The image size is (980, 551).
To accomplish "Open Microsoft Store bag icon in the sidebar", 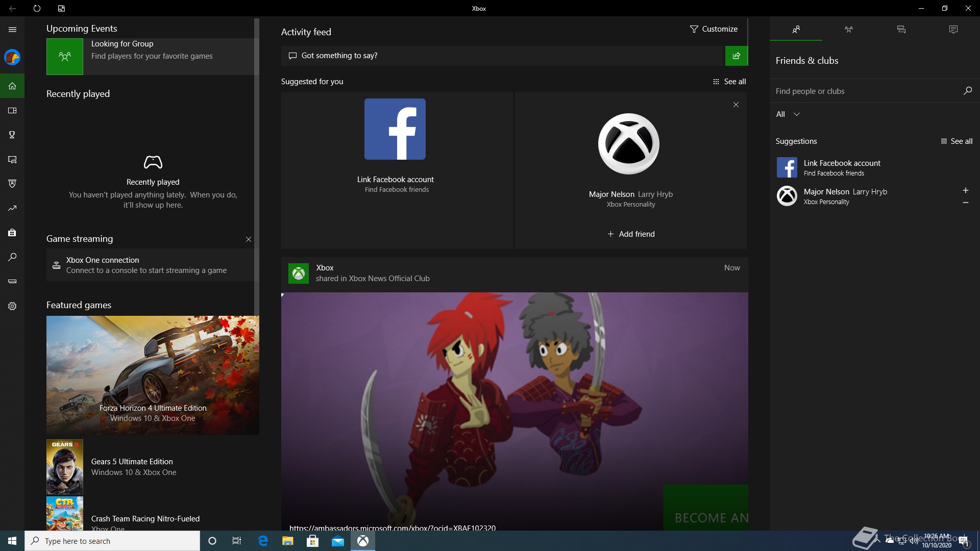I will point(12,233).
